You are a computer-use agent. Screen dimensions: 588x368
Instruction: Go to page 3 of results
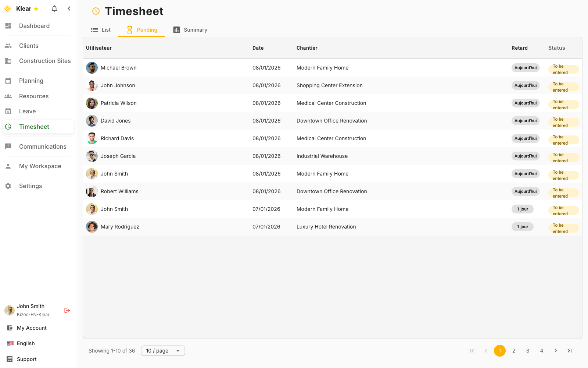tap(528, 351)
